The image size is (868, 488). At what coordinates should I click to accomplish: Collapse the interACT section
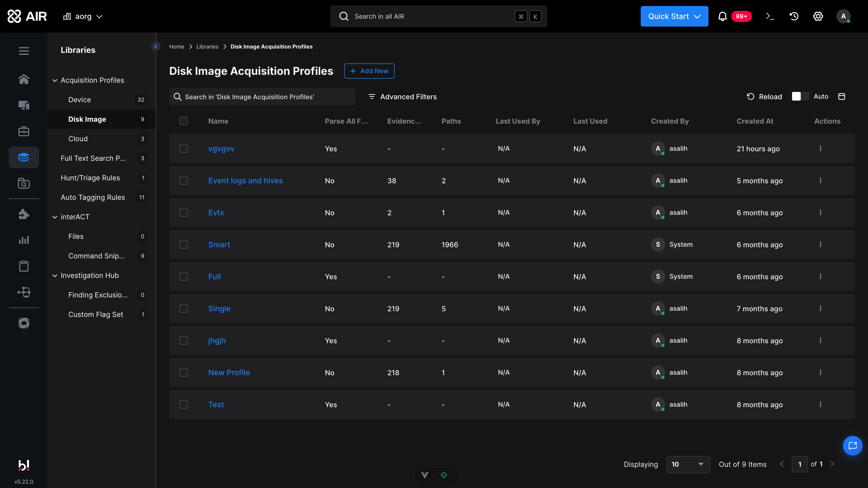(55, 217)
